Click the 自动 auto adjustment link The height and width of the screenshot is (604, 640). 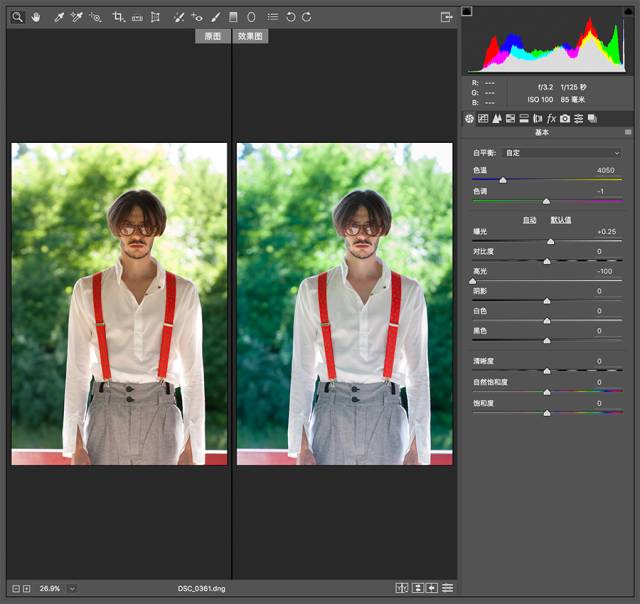[x=529, y=220]
